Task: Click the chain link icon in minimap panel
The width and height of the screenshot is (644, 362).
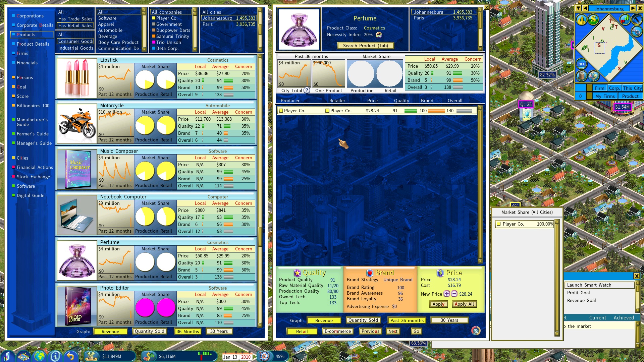Action: click(x=636, y=32)
